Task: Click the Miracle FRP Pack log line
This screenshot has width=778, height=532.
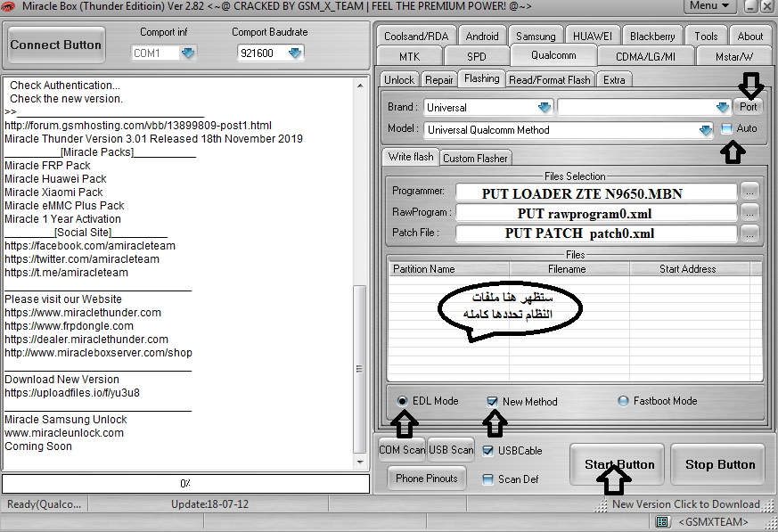Action: [47, 165]
